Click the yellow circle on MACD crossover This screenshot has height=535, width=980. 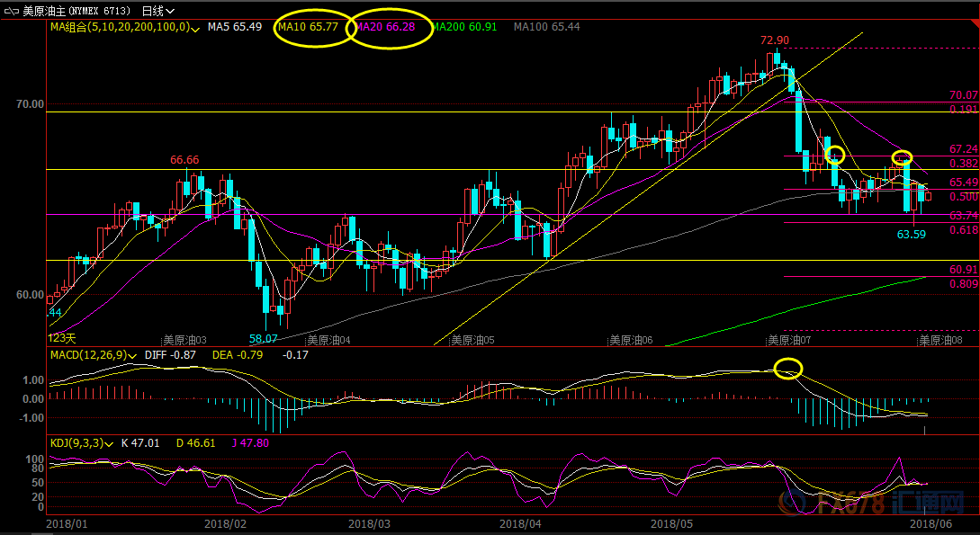tap(787, 368)
